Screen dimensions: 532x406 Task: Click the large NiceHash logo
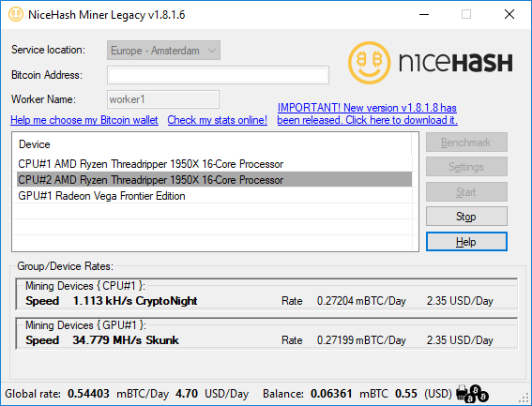click(431, 63)
